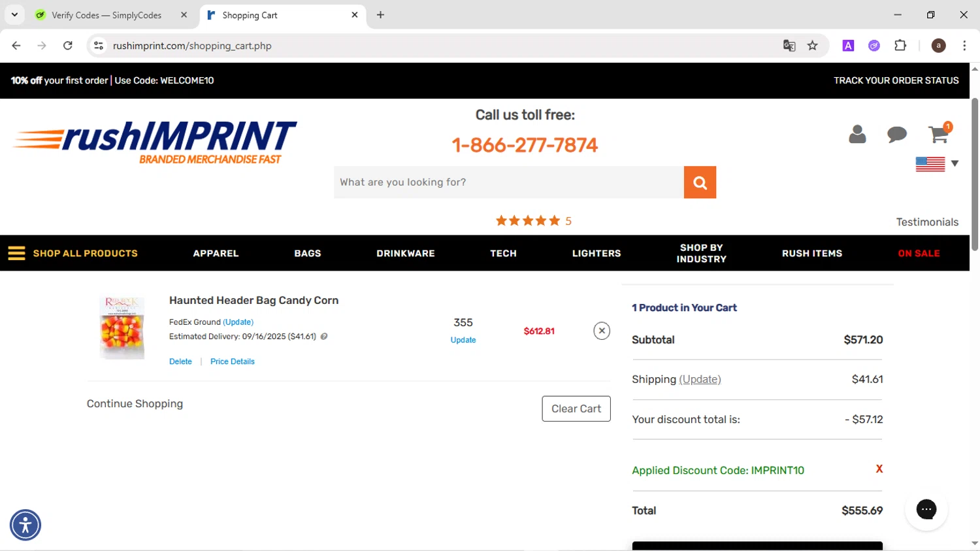980x551 pixels.
Task: Open the Lighters menu
Action: 596,254
